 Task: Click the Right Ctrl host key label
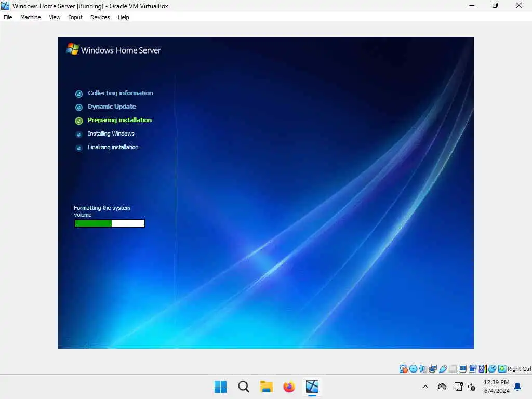(520, 369)
